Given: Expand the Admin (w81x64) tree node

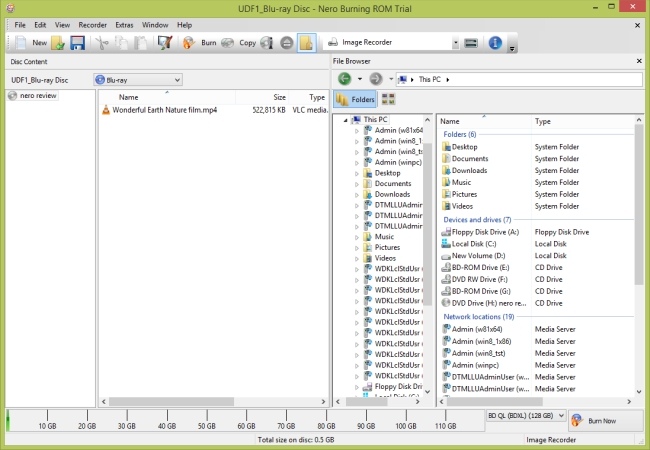Looking at the screenshot, I should tap(357, 131).
